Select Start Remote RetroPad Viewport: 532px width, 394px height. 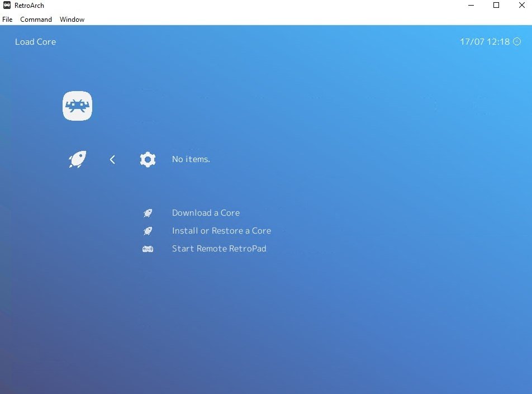pos(219,248)
